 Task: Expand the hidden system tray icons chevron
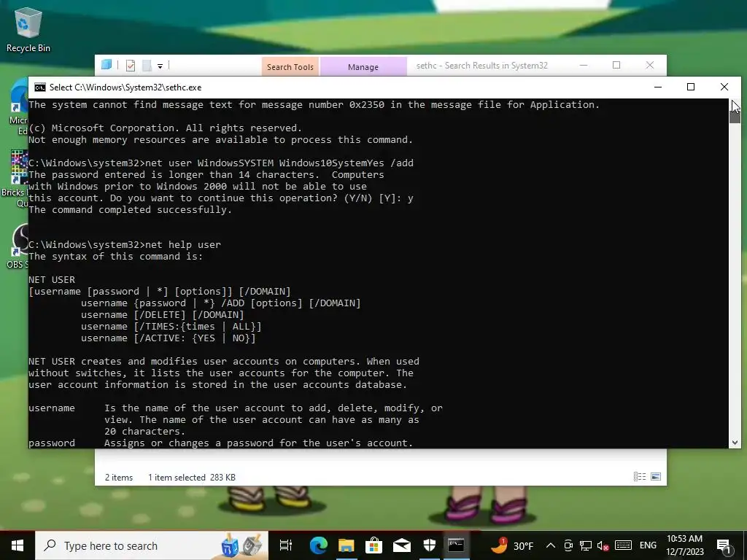click(550, 545)
